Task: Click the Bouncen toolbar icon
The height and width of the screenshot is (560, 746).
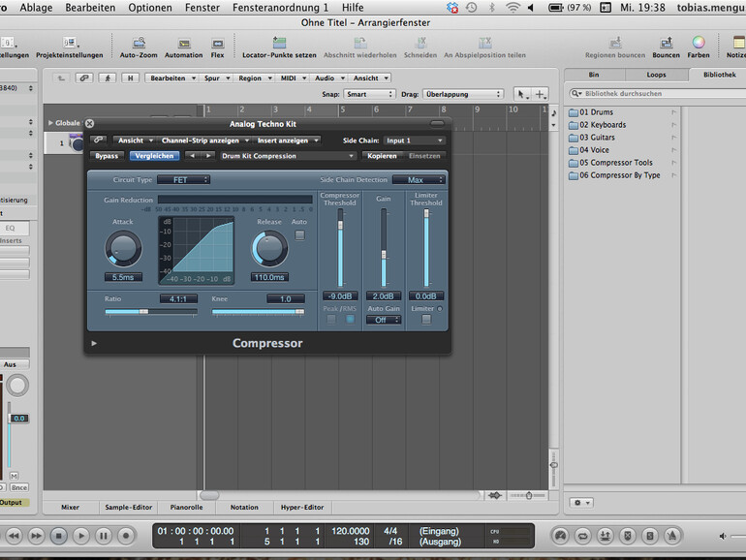Action: pyautogui.click(x=666, y=44)
